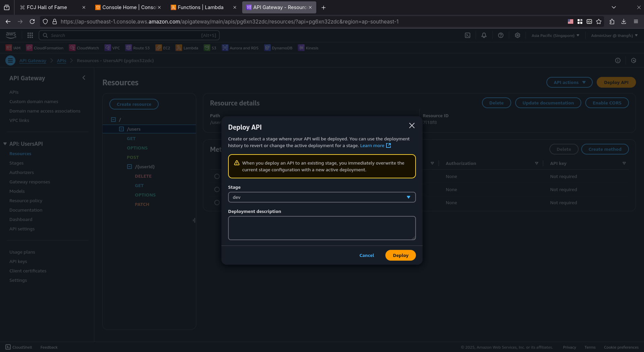This screenshot has width=644, height=352.
Task: Open Authorizers in the sidebar
Action: (21, 172)
